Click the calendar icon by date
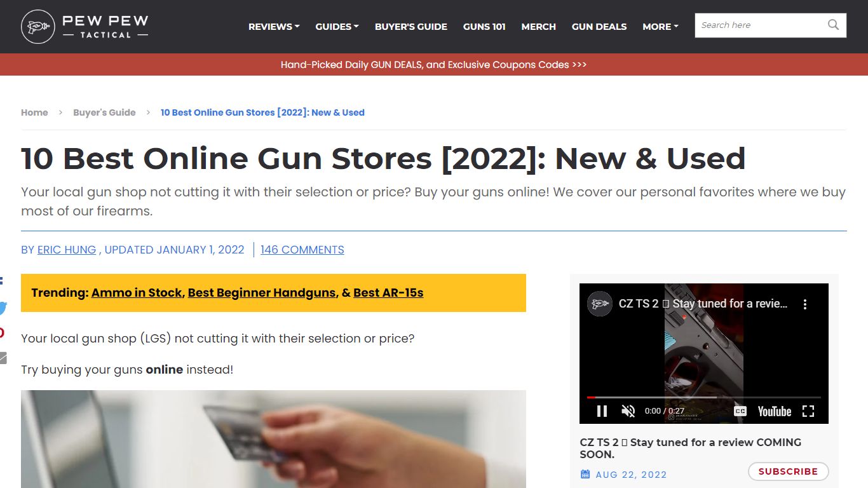Screen dimensions: 868x488 (585, 475)
